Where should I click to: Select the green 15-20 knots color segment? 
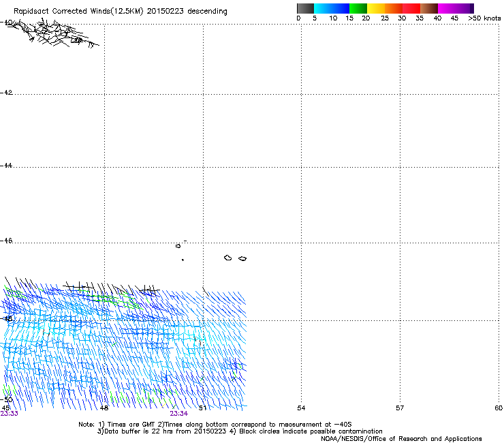point(358,8)
